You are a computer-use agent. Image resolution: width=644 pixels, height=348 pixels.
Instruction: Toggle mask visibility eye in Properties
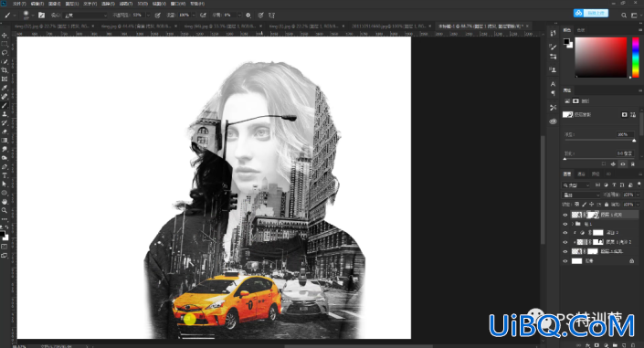(x=623, y=163)
